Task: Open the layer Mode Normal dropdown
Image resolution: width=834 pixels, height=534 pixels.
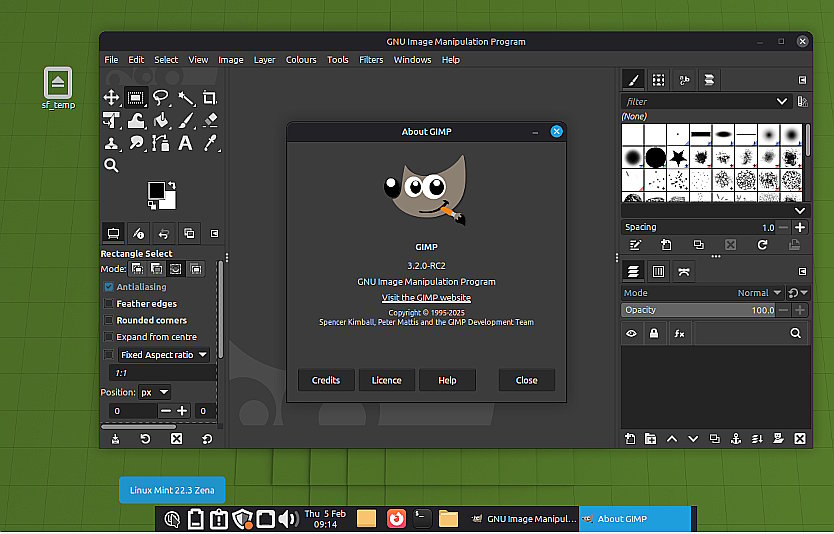Action: [x=702, y=293]
